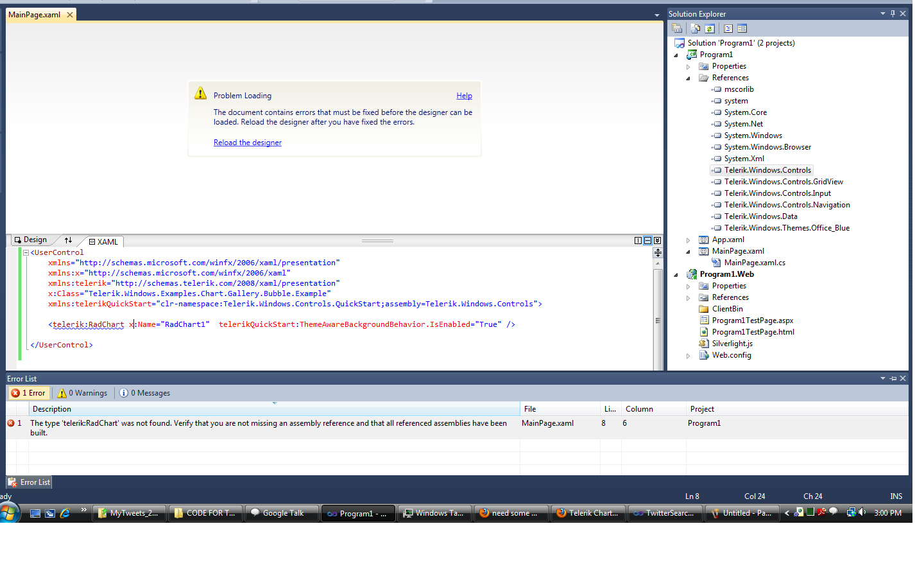Switch to vertical split view
The image size is (924, 578).
[x=638, y=241]
